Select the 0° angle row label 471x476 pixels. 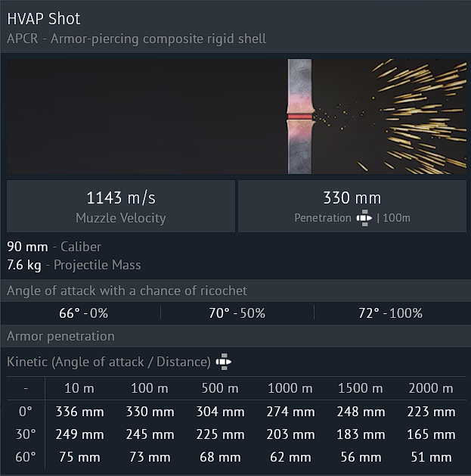[26, 412]
